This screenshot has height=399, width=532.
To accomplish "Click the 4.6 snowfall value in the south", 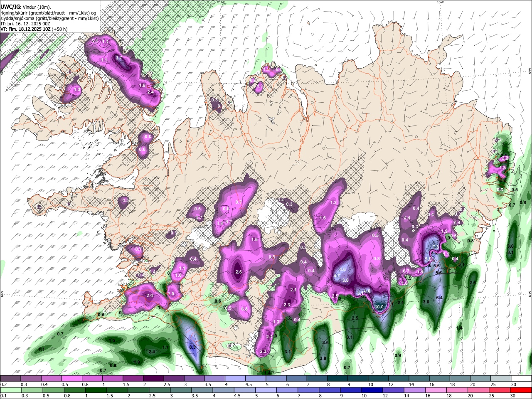I will pos(343,269).
